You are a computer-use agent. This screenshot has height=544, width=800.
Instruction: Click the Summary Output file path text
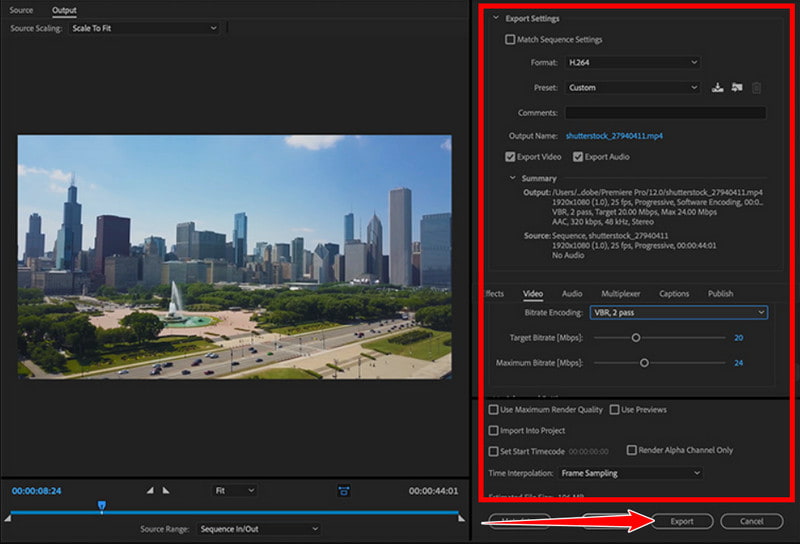tap(657, 192)
